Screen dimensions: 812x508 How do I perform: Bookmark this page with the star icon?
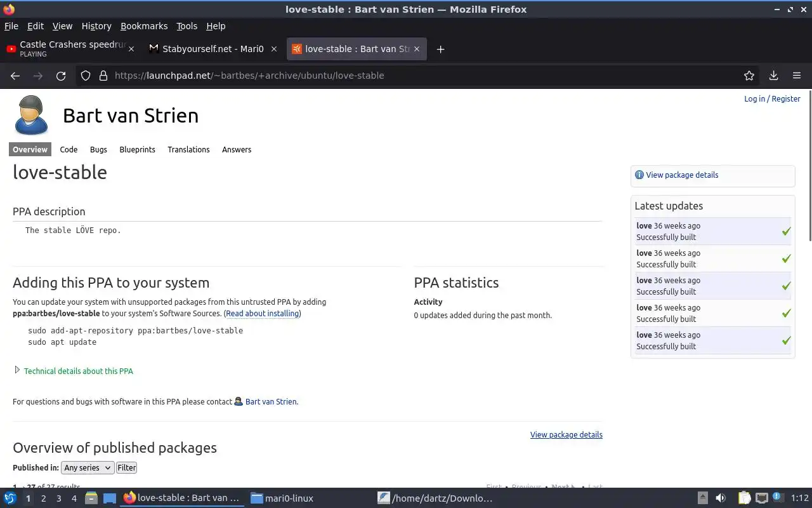click(x=749, y=76)
